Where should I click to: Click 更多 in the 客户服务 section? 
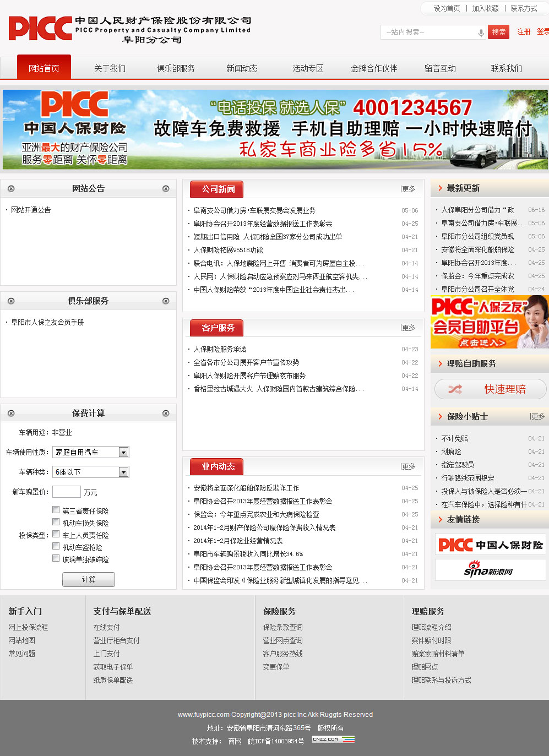pos(409,328)
